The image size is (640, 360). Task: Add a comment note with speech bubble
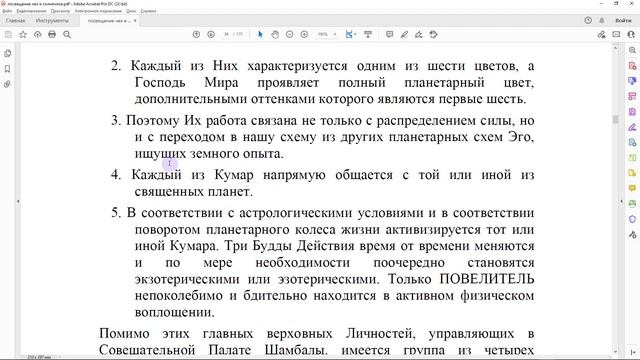pos(389,35)
